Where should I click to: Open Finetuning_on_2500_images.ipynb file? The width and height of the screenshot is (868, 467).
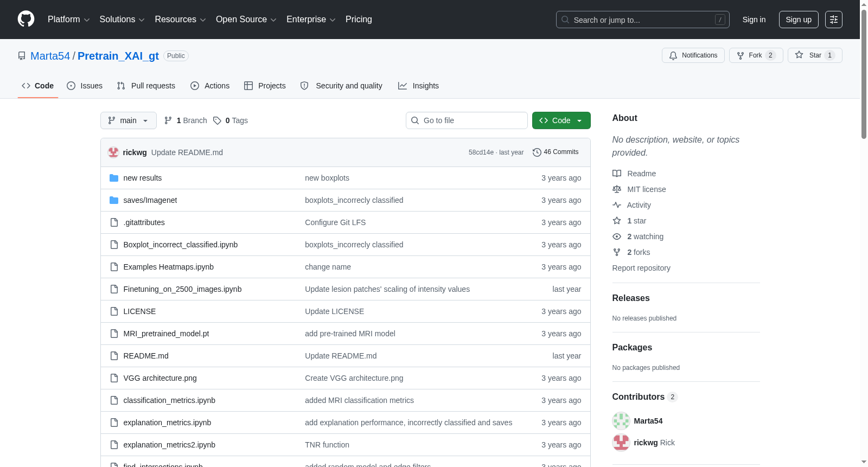[x=183, y=289]
